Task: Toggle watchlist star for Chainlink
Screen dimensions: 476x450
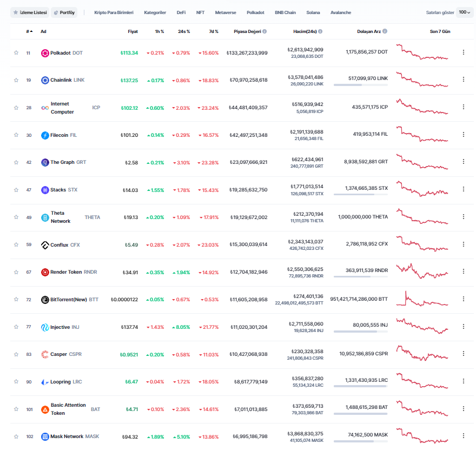Action: point(16,80)
